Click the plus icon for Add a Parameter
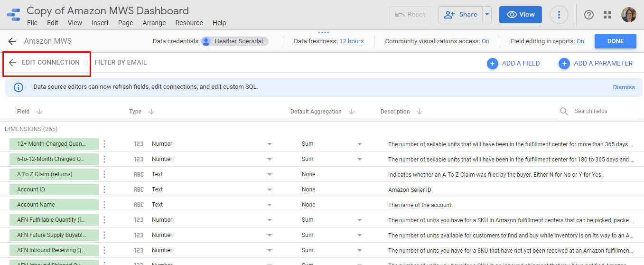 pyautogui.click(x=564, y=63)
